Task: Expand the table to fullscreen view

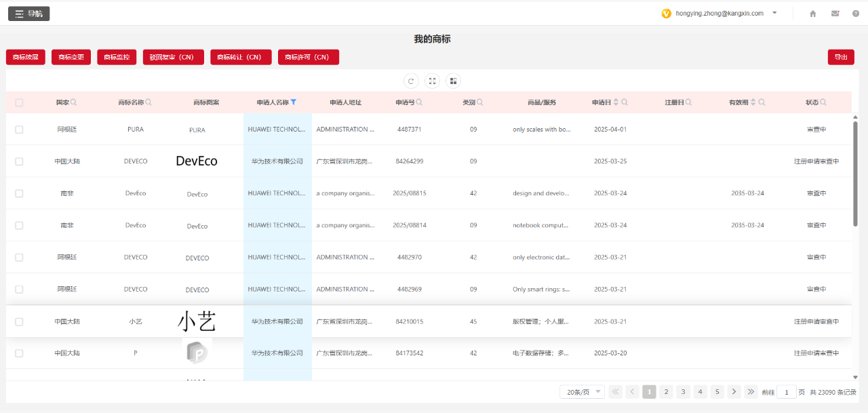Action: pyautogui.click(x=432, y=81)
